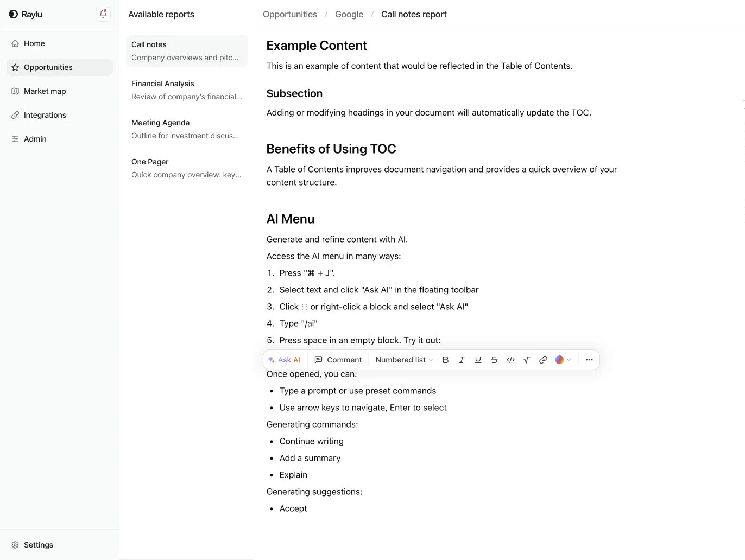Expand the Numbered list dropdown
The width and height of the screenshot is (745, 560).
click(404, 360)
